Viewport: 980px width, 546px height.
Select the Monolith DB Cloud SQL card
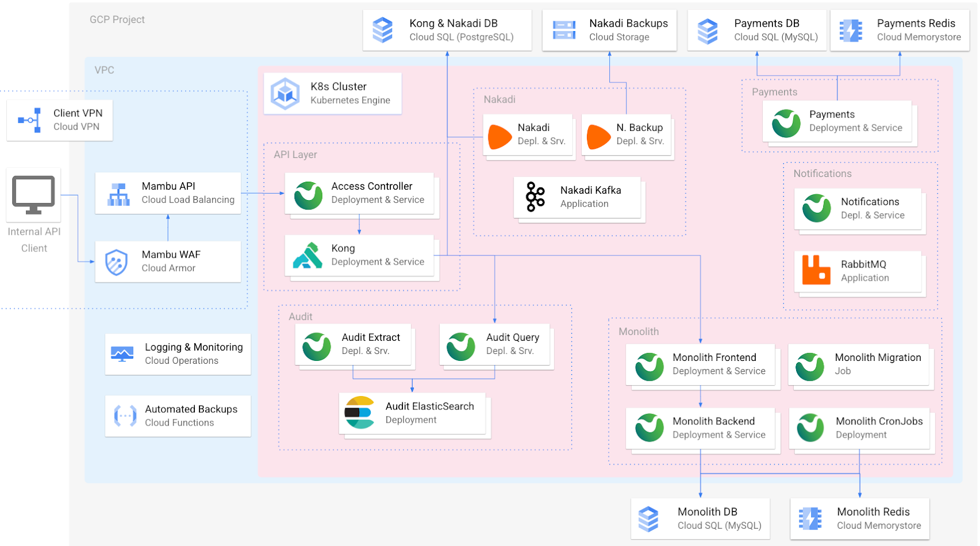pyautogui.click(x=700, y=518)
